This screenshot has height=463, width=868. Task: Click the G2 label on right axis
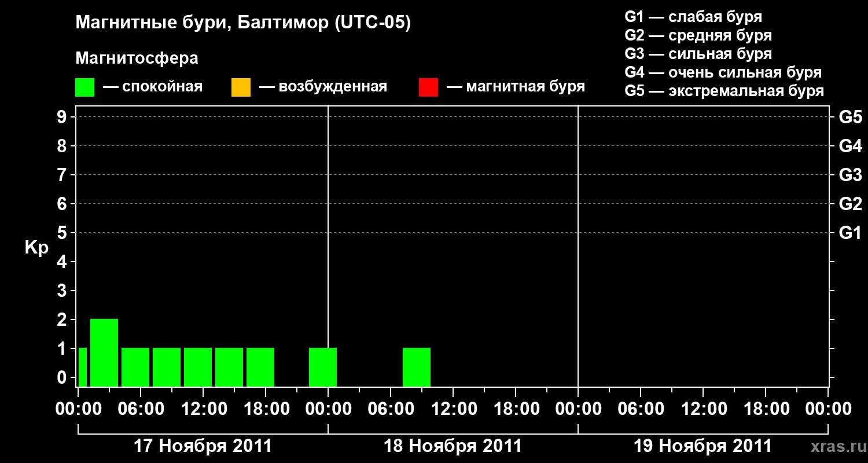(x=851, y=204)
